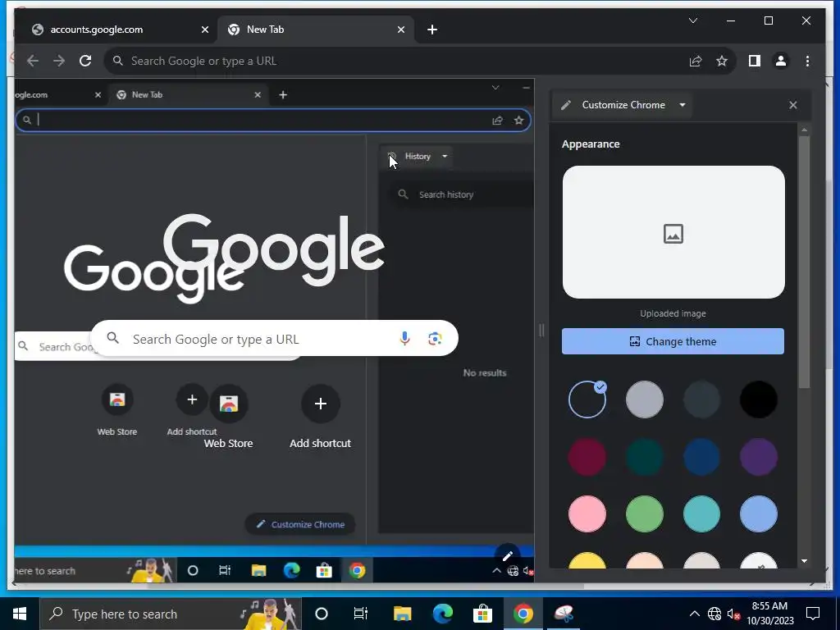Viewport: 840px width, 630px height.
Task: Close the Customize Chrome side panel
Action: (793, 105)
